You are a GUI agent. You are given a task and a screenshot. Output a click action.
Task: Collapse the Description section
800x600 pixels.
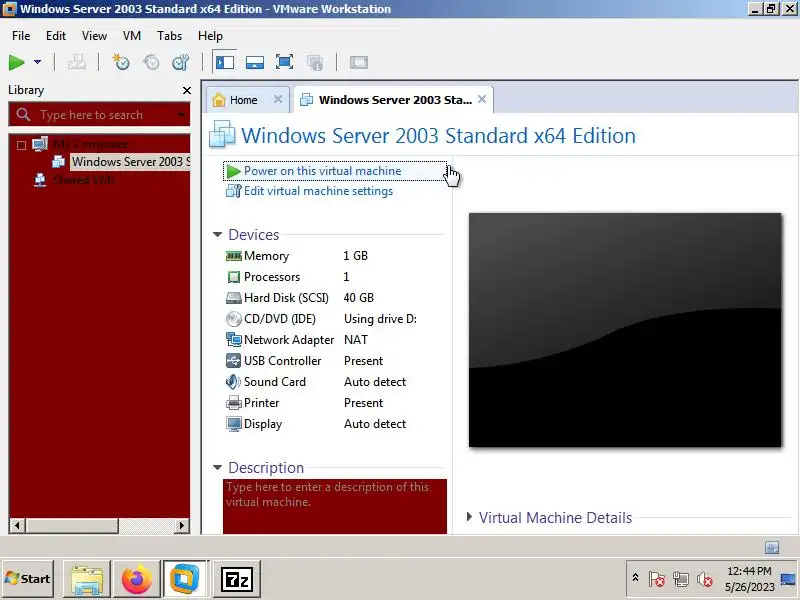click(x=217, y=468)
